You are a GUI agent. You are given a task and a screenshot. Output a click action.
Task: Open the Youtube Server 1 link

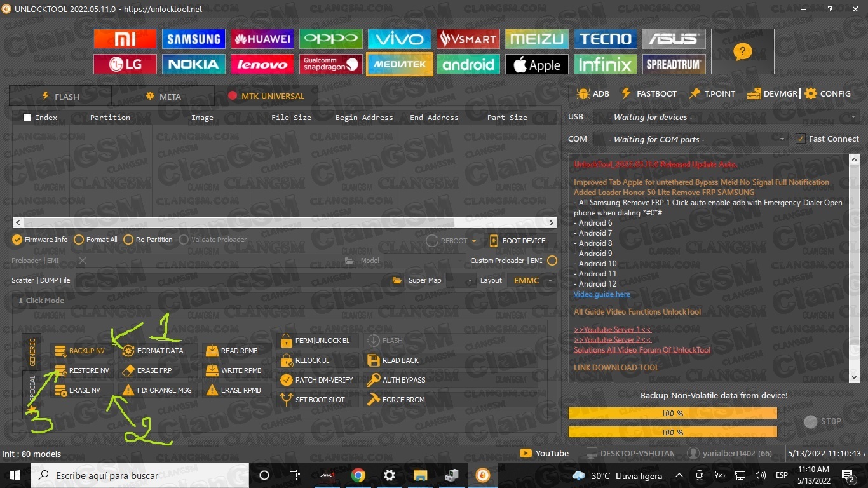[613, 330]
